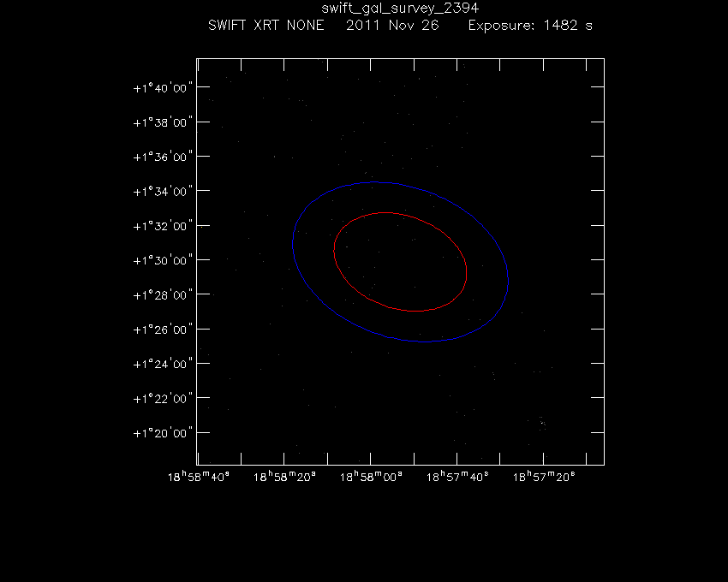Click declination label +1°20'00"
Viewport: 728px width, 582px height.
tap(163, 433)
